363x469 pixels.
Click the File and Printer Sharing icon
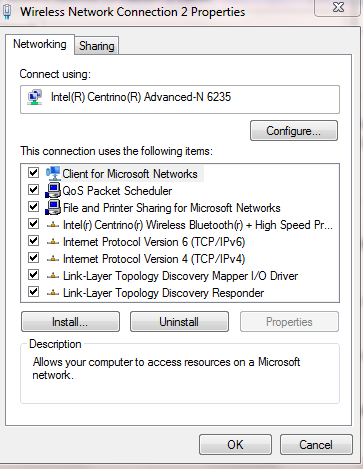[x=53, y=207]
